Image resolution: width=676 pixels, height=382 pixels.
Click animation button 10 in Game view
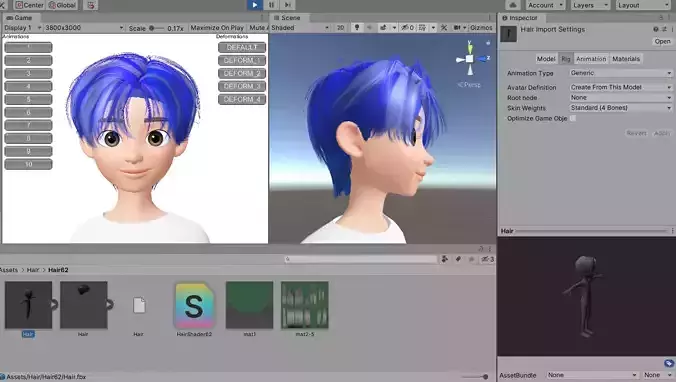[28, 164]
